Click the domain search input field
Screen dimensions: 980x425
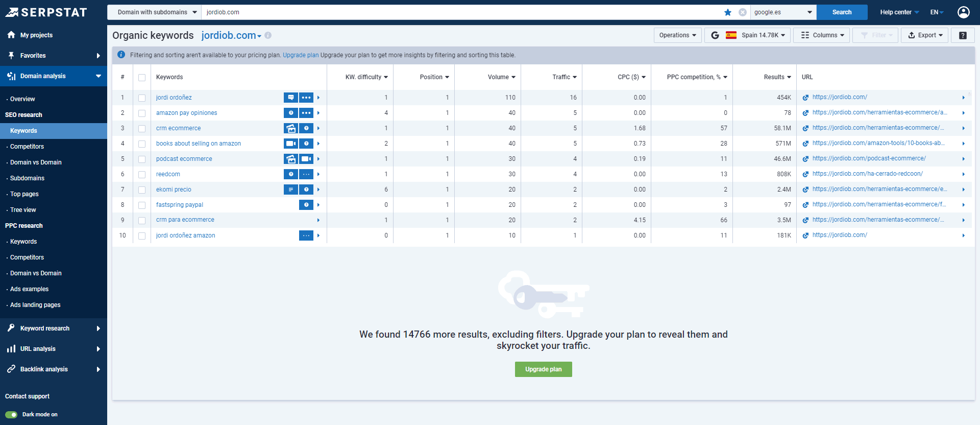coord(462,12)
